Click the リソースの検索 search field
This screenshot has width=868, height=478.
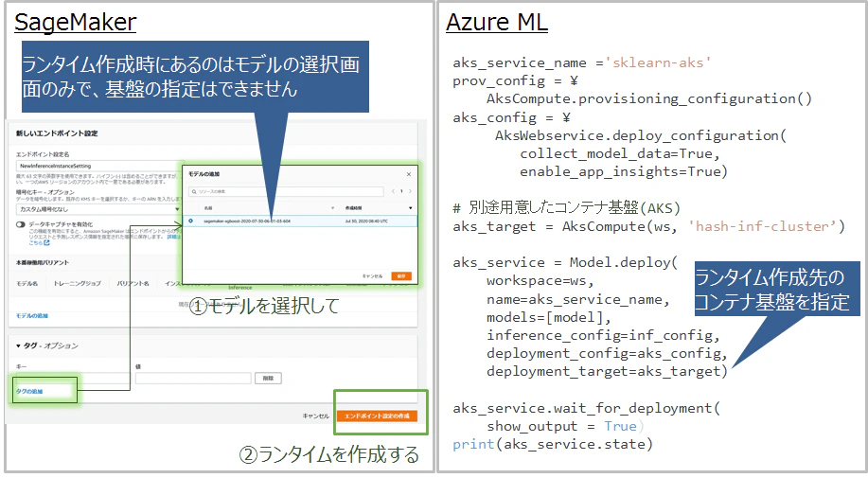tap(286, 191)
